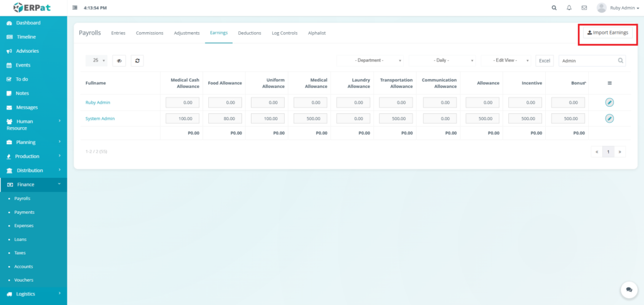Open the Department filter dropdown
Viewport: 644px width, 305px height.
click(x=370, y=60)
